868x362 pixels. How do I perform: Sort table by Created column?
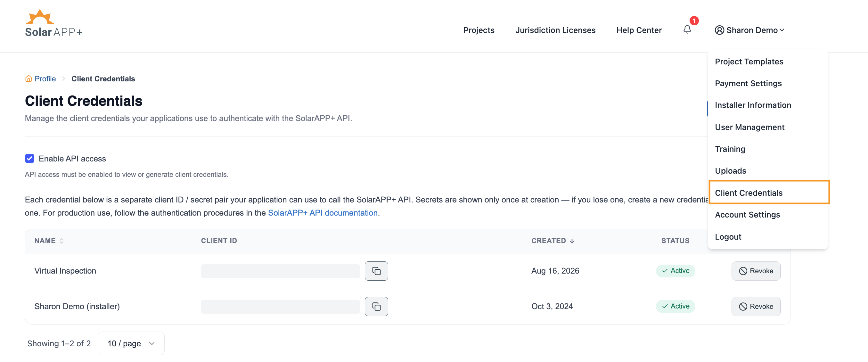pyautogui.click(x=553, y=241)
